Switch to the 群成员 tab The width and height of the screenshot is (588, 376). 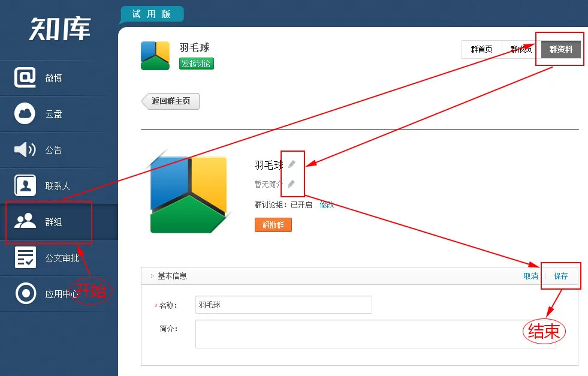pyautogui.click(x=521, y=49)
